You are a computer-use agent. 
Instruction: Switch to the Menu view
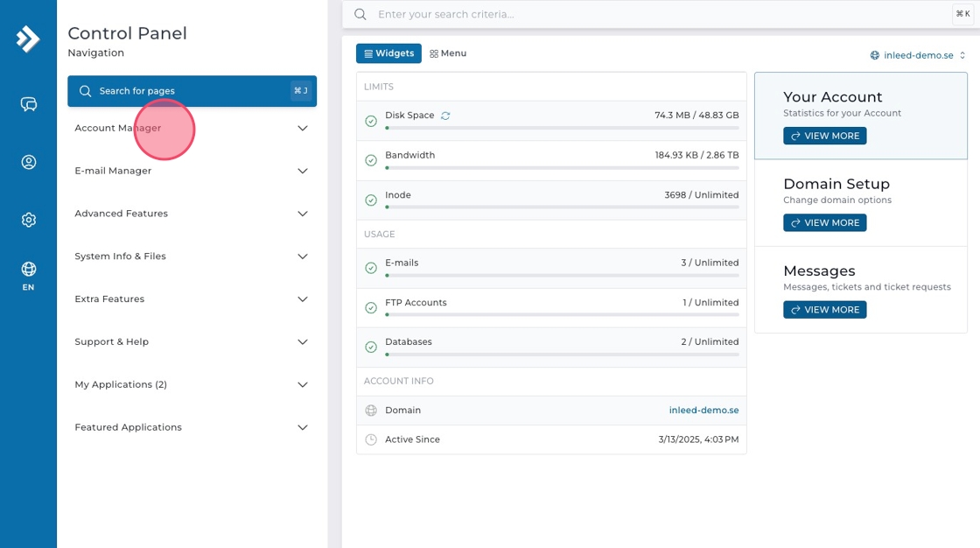point(448,53)
